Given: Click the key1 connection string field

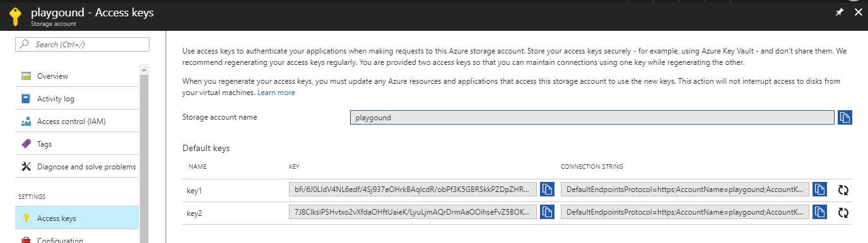Looking at the screenshot, I should 684,189.
